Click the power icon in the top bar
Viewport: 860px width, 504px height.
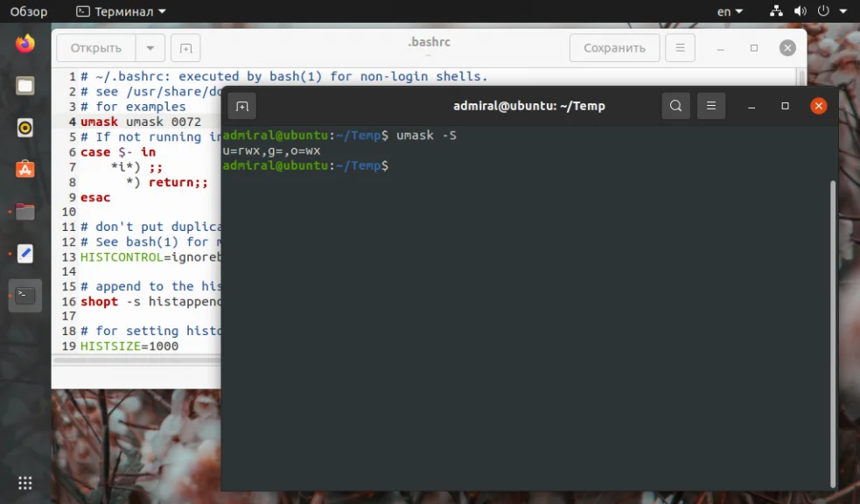pyautogui.click(x=823, y=11)
